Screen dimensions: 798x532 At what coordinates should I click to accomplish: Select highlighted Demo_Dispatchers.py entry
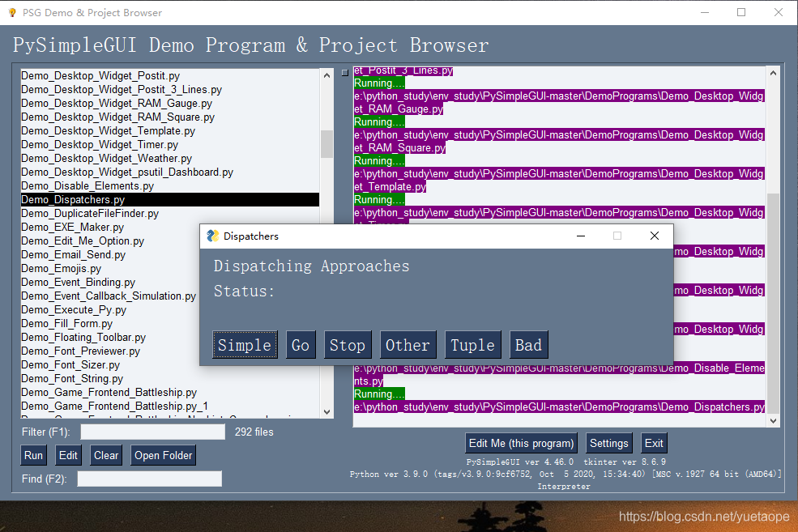(170, 199)
